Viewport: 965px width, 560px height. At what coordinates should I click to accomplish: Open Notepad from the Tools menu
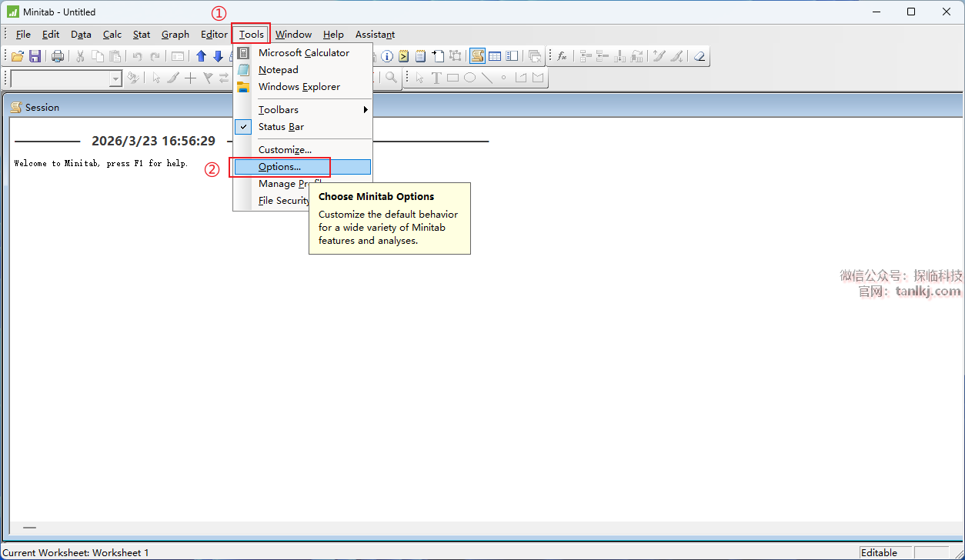coord(279,70)
